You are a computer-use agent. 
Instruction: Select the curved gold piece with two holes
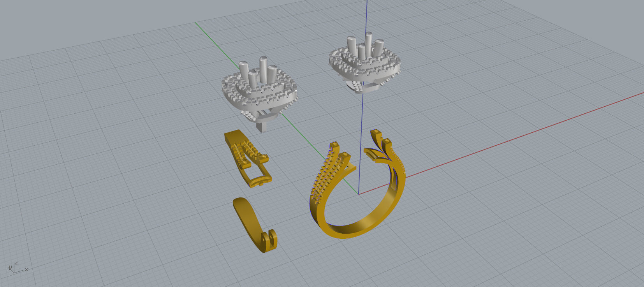[255, 225]
